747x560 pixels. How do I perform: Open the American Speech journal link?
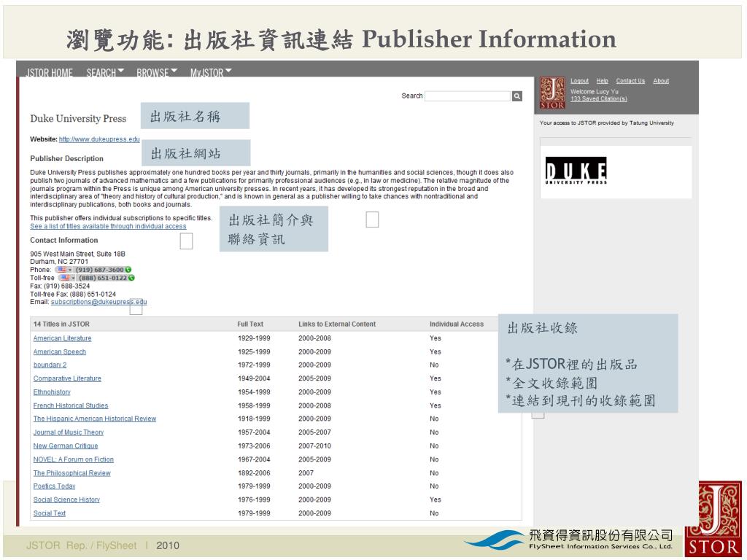click(60, 352)
